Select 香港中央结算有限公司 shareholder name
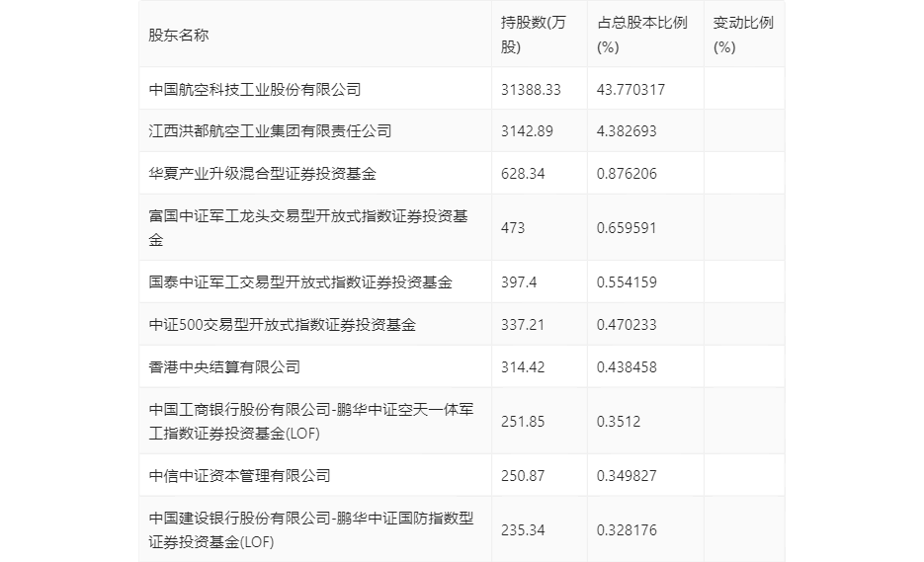Screen dimensions: 924x562 224,367
